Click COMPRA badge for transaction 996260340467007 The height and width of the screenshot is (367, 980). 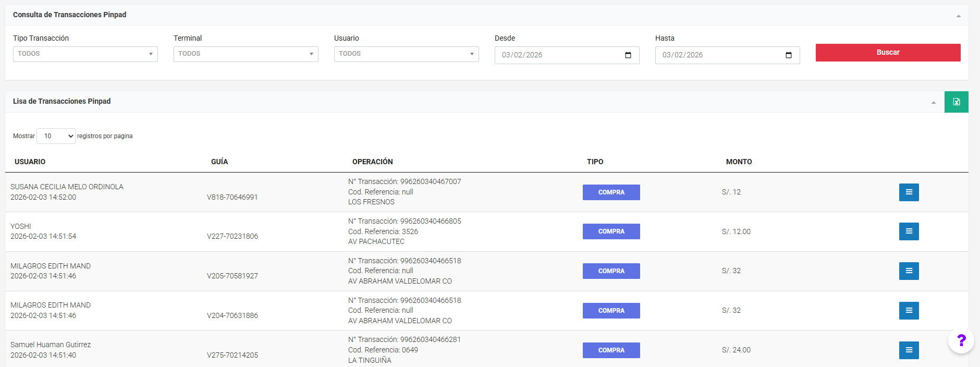611,192
